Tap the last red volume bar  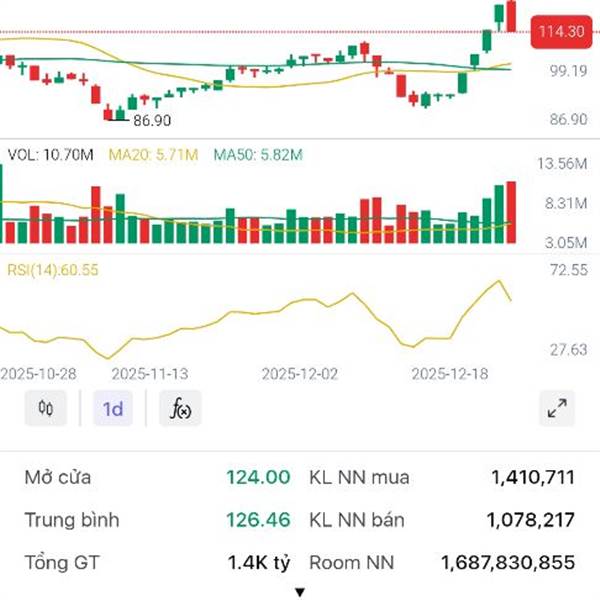(x=511, y=212)
